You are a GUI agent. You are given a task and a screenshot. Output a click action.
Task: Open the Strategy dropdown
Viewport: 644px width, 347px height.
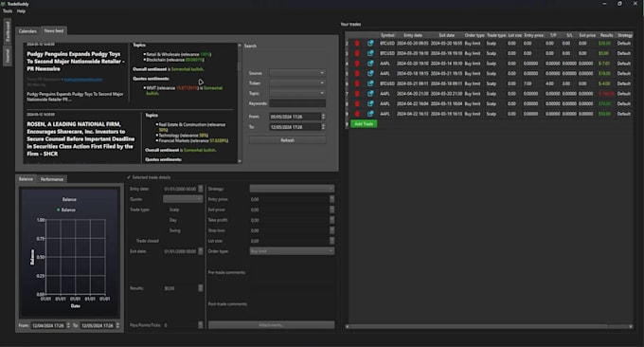tap(292, 189)
